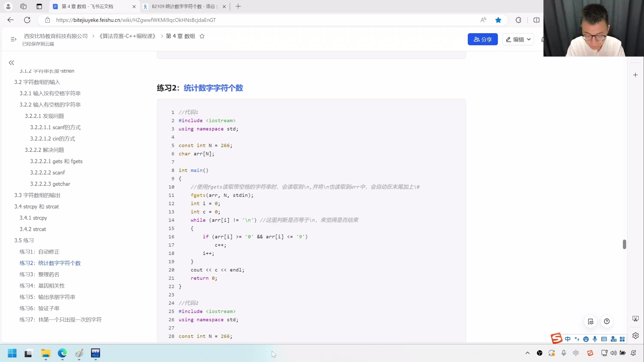Viewport: 644px width, 362px height.
Task: Open the 3.5 练习 outline section
Action: (24, 240)
